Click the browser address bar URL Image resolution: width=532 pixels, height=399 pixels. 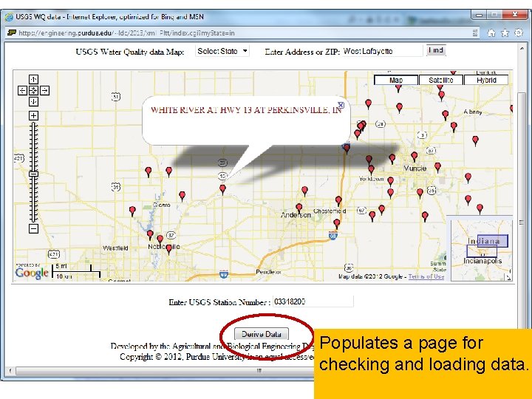point(126,33)
